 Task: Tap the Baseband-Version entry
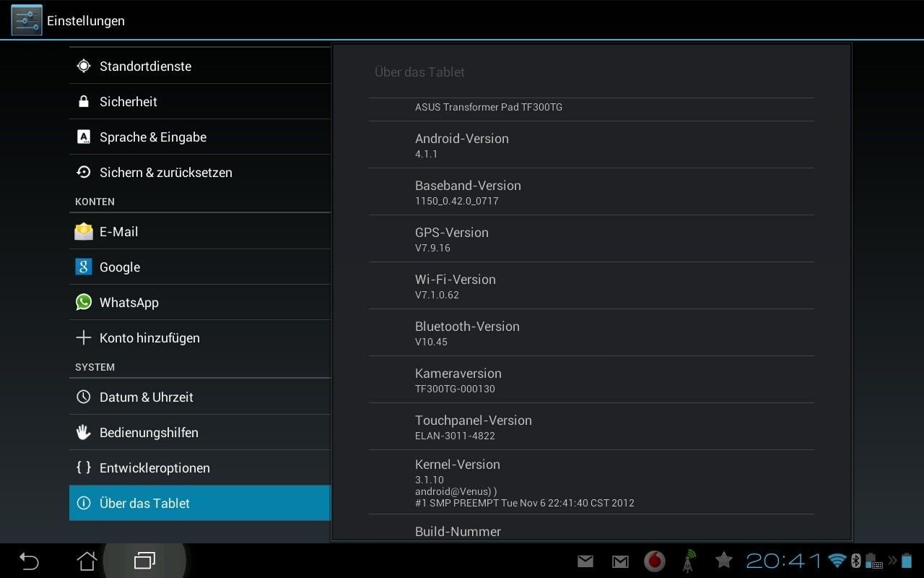coord(591,192)
